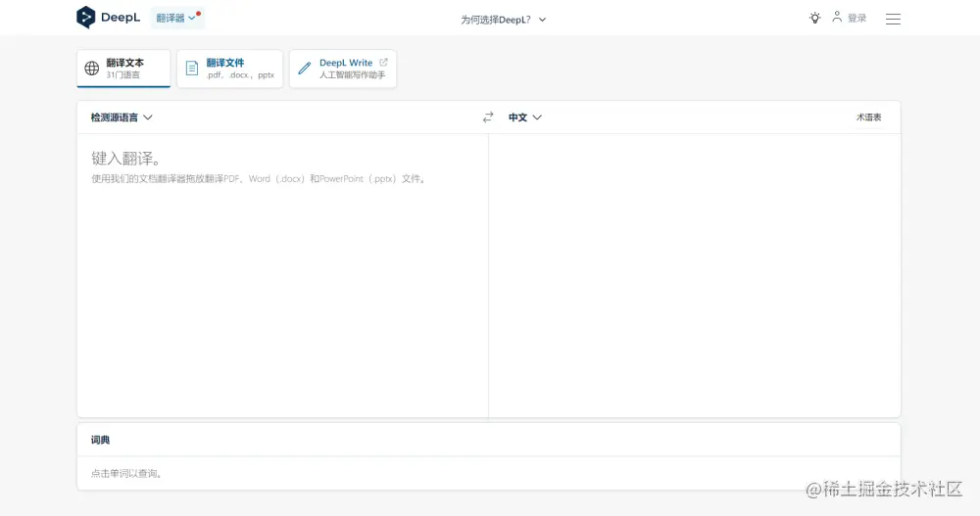980x516 pixels.
Task: Click the lightbulb tips icon
Action: pyautogui.click(x=814, y=19)
